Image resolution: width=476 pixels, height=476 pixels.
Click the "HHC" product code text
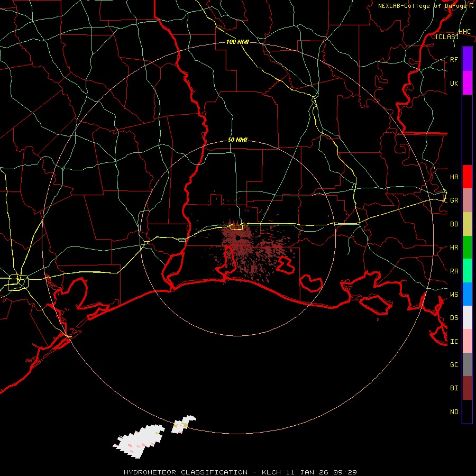pyautogui.click(x=464, y=32)
